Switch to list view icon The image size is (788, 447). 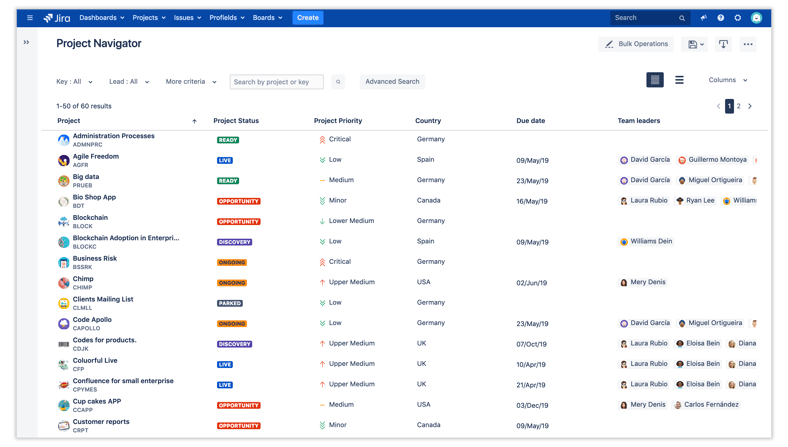(x=679, y=79)
